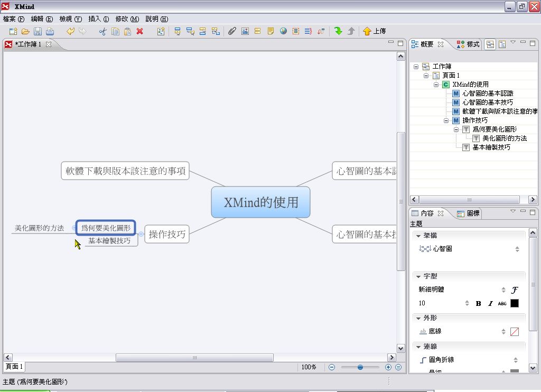Select 美化圖形的方法 in outline tree
Image resolution: width=541 pixels, height=392 pixels.
pyautogui.click(x=505, y=138)
